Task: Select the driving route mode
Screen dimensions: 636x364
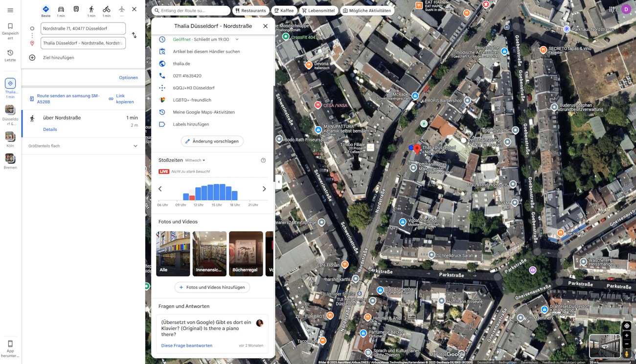Action: coord(61,9)
